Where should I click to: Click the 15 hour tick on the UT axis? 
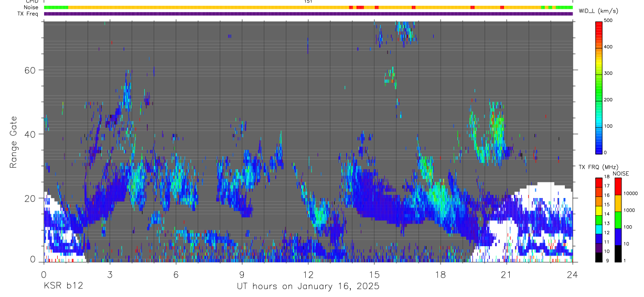coord(374,274)
